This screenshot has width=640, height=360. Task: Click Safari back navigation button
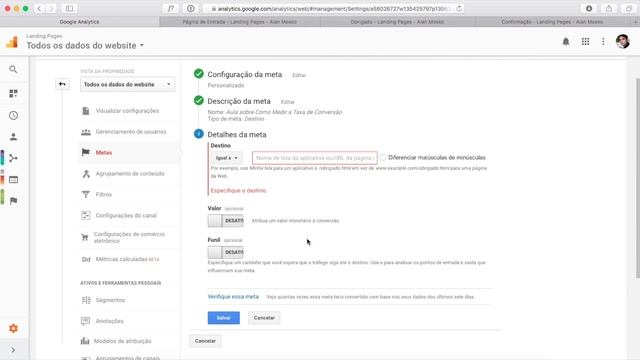click(x=39, y=9)
